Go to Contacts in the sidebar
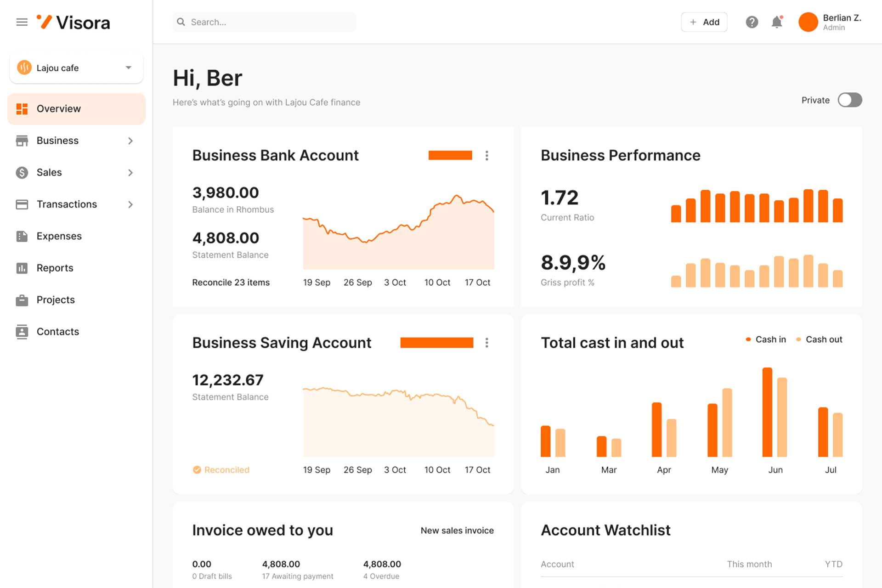This screenshot has height=588, width=882. point(57,332)
